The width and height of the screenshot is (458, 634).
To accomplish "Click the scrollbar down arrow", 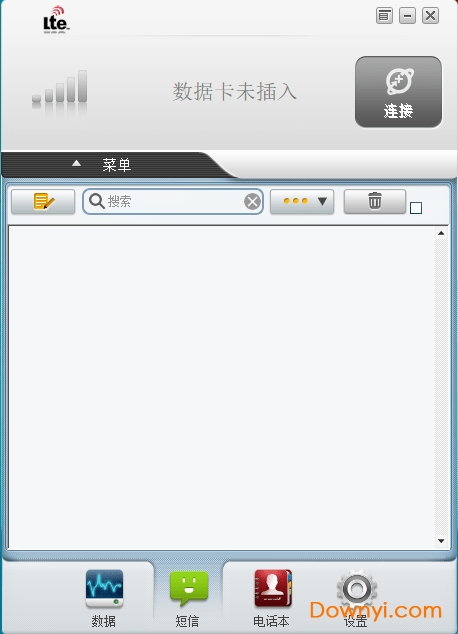I will [441, 541].
